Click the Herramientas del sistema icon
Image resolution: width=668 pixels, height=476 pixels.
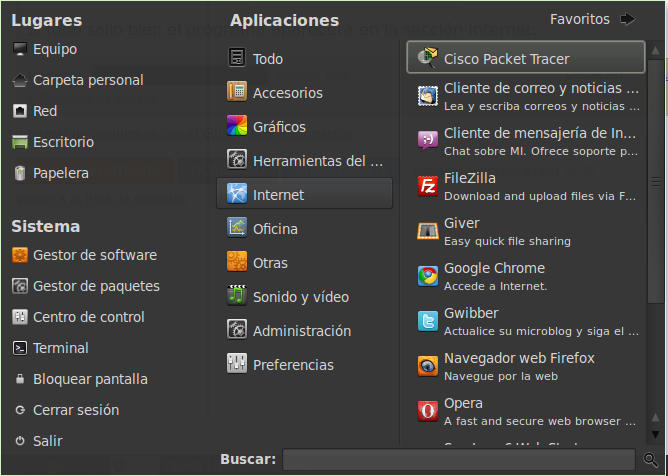pos(237,160)
